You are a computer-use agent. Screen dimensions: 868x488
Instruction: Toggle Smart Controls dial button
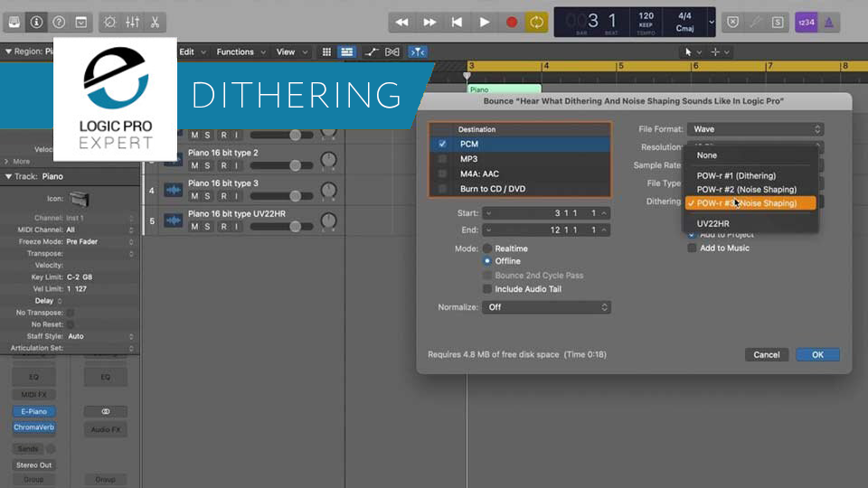109,22
